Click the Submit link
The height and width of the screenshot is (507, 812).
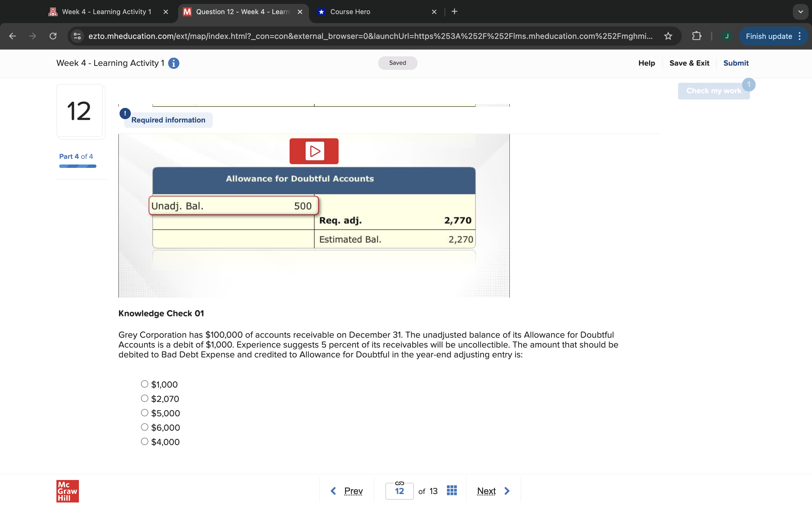coord(736,63)
